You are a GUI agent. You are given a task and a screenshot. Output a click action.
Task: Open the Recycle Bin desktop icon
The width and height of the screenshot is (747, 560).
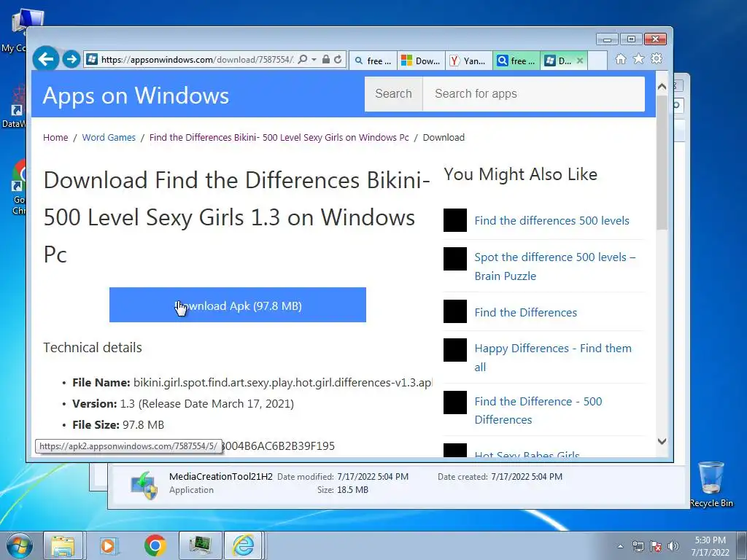[711, 483]
